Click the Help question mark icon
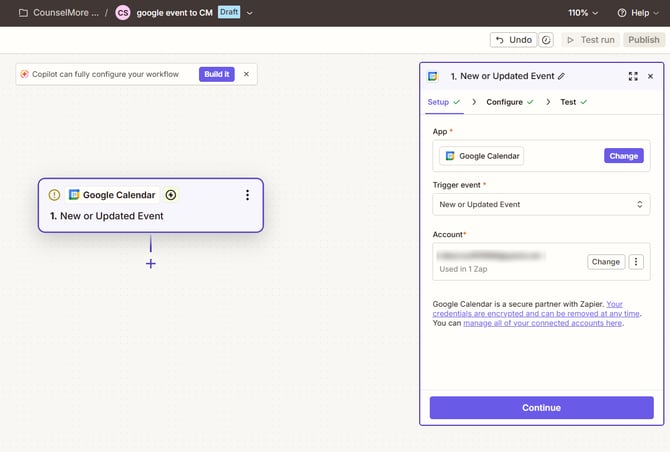670x452 pixels. (x=622, y=13)
